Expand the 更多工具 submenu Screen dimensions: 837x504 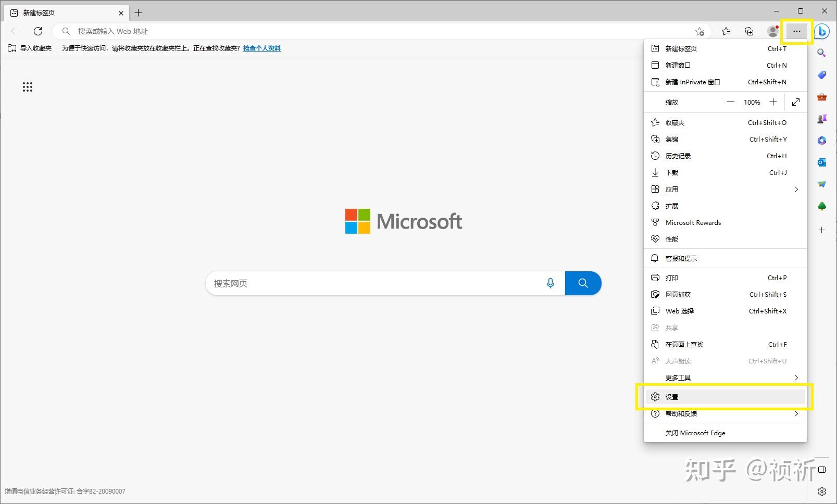(x=725, y=377)
